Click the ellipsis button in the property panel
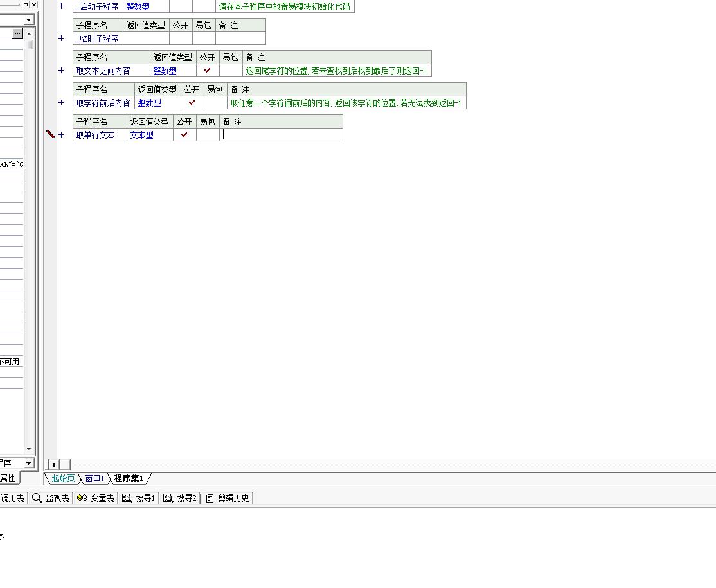The image size is (716, 588). click(x=17, y=33)
